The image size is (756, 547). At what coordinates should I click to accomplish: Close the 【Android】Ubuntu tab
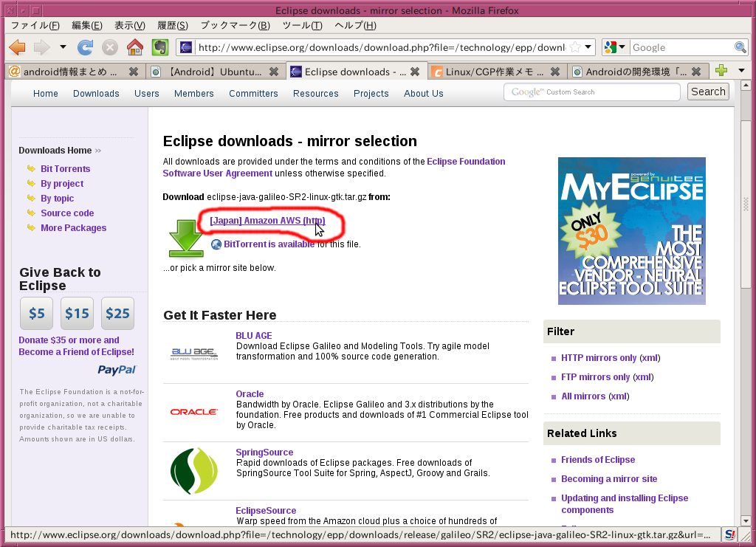point(274,72)
